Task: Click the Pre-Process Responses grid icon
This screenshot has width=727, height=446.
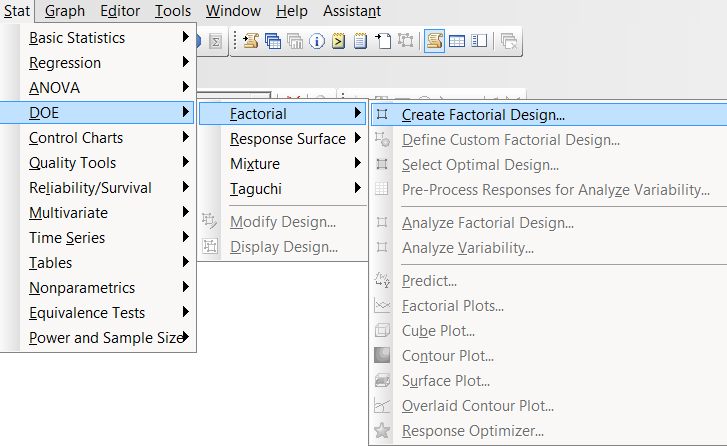Action: tap(382, 189)
